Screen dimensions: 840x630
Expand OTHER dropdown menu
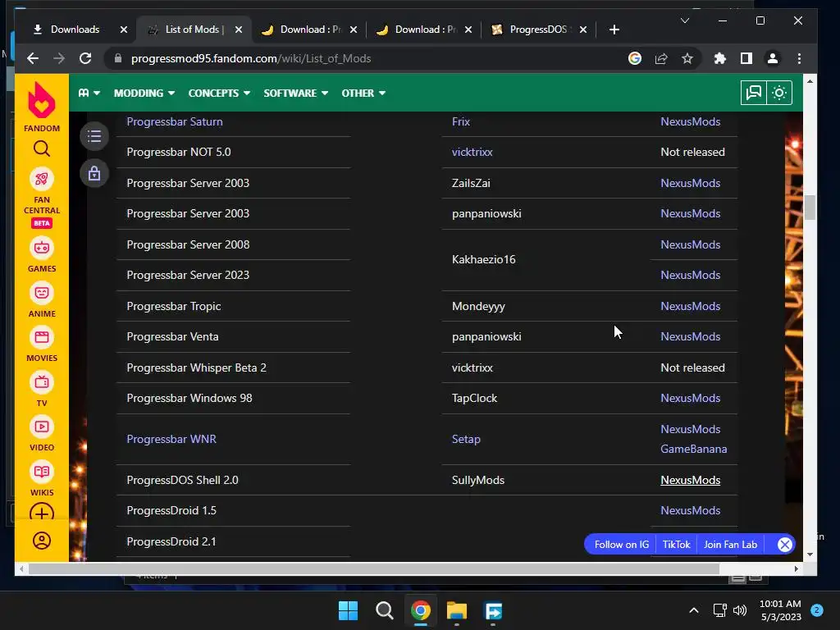363,93
